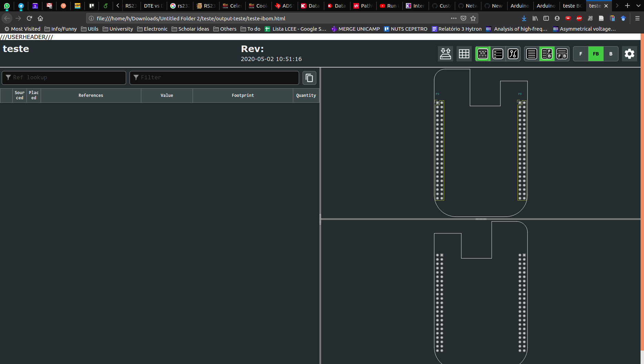This screenshot has height=364, width=644.
Task: Open the settings gear
Action: [629, 54]
